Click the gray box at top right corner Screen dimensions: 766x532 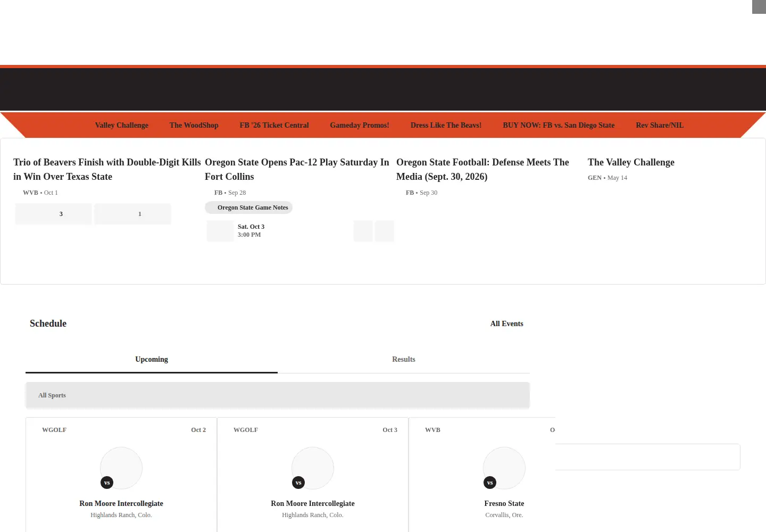(x=759, y=6)
